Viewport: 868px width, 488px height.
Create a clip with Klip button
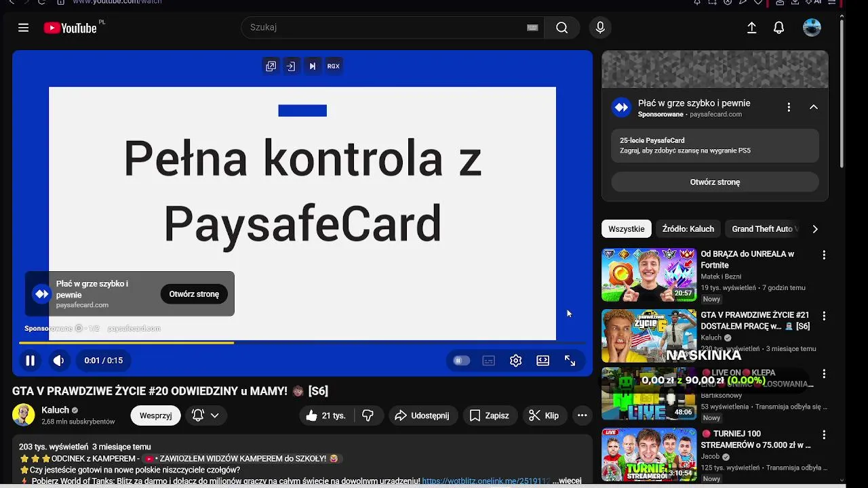pyautogui.click(x=545, y=415)
